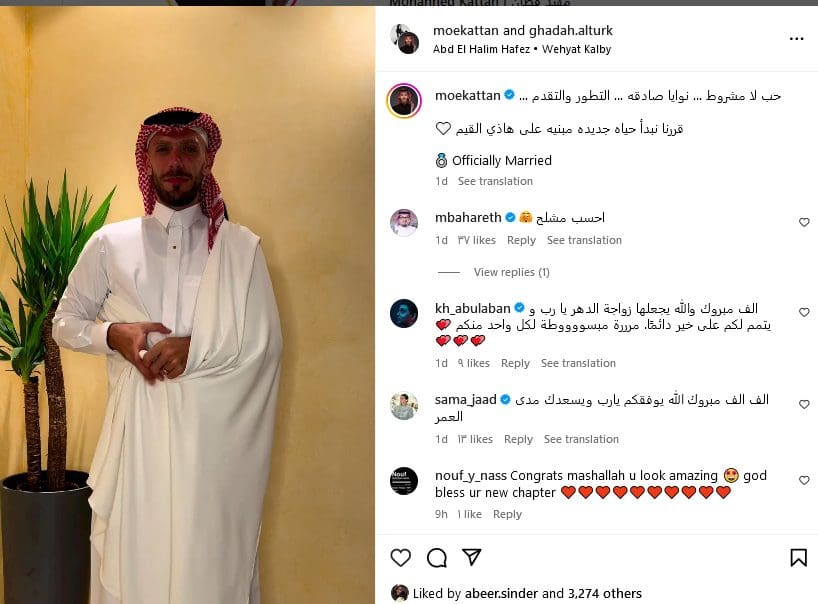
Task: Open mbahareth's profile avatar
Action: coord(404,222)
